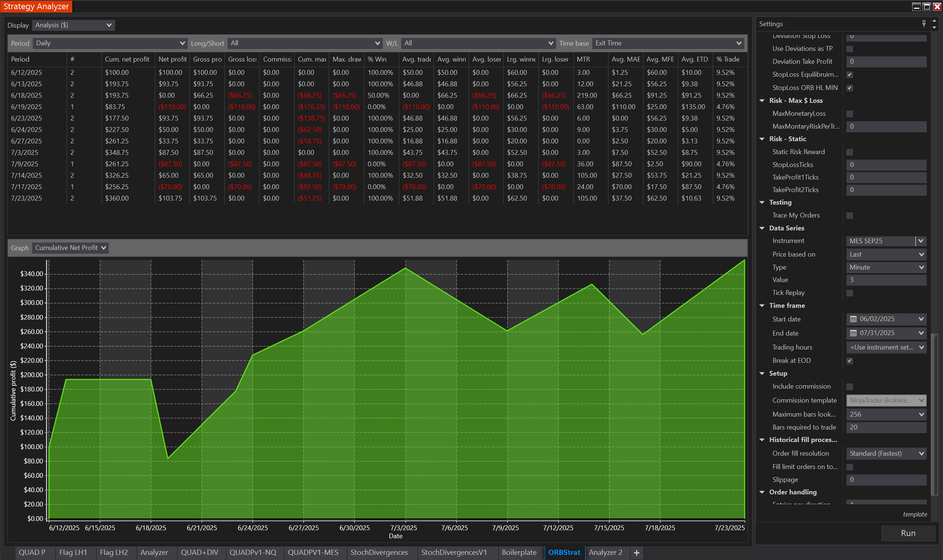Open the Display Analysis ($) dropdown
943x560 pixels.
74,25
